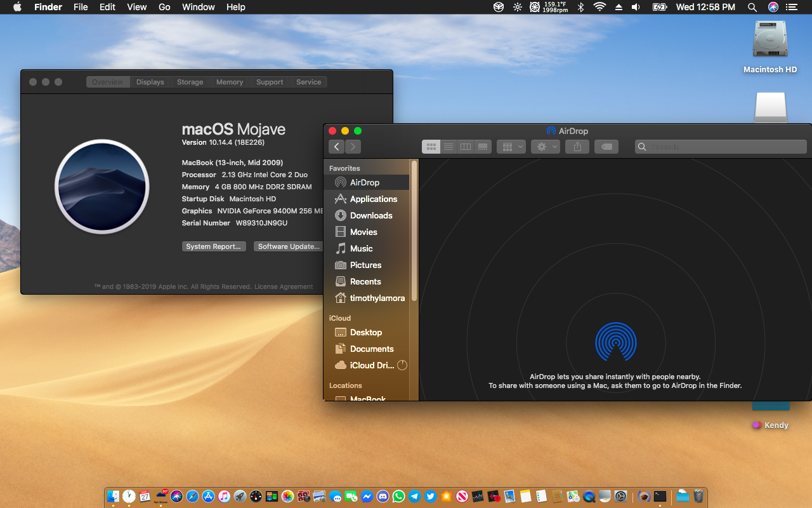
Task: Open iCloud Desktop in the sidebar
Action: (367, 332)
